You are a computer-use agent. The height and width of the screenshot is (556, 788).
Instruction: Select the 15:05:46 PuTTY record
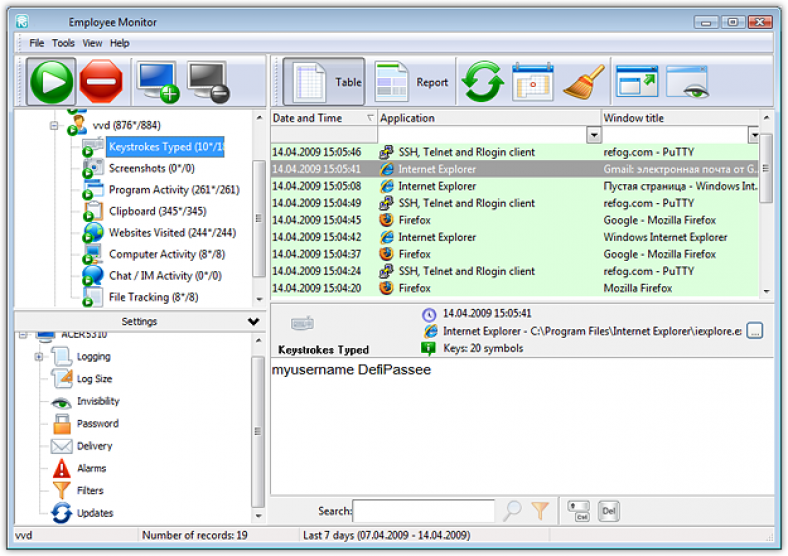tap(515, 152)
